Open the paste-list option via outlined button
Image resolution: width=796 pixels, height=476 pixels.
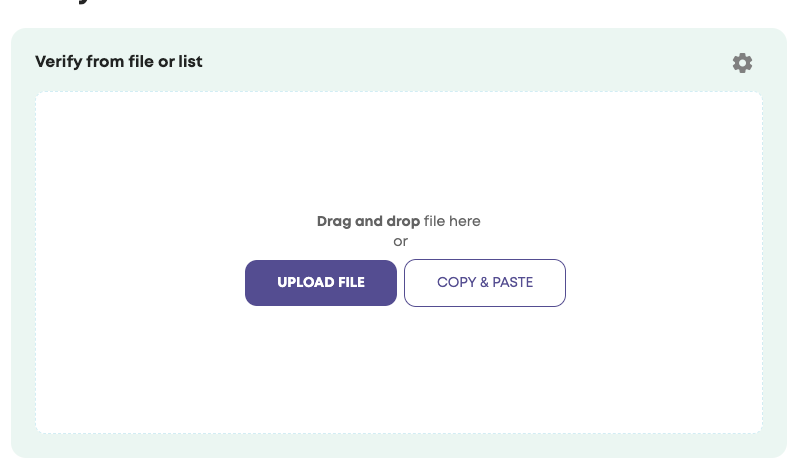485,283
